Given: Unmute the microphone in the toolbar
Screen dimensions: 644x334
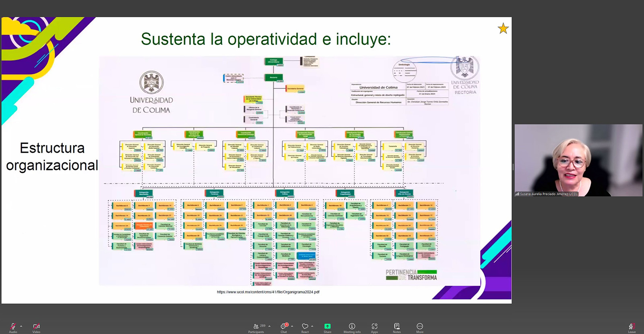Looking at the screenshot, I should (x=13, y=326).
